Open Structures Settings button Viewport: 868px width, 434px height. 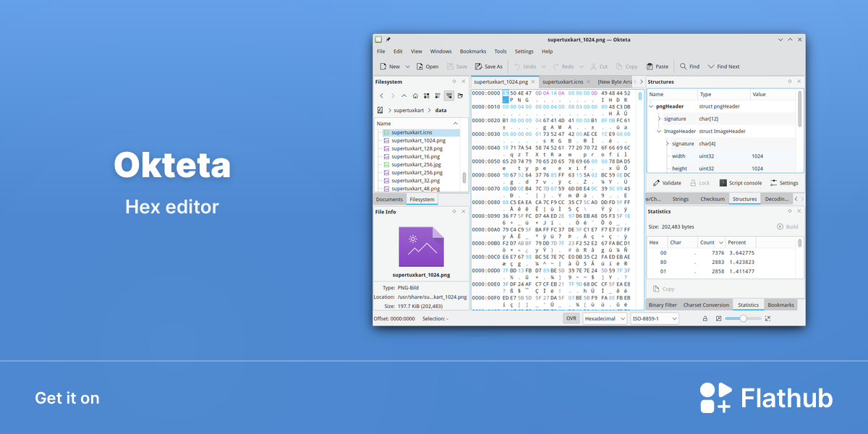784,183
